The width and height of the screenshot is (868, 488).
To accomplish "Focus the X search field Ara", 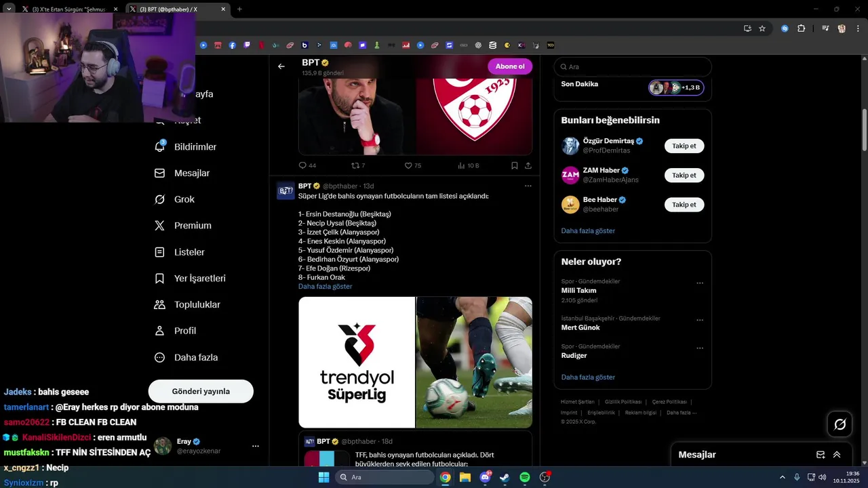I will click(x=633, y=67).
